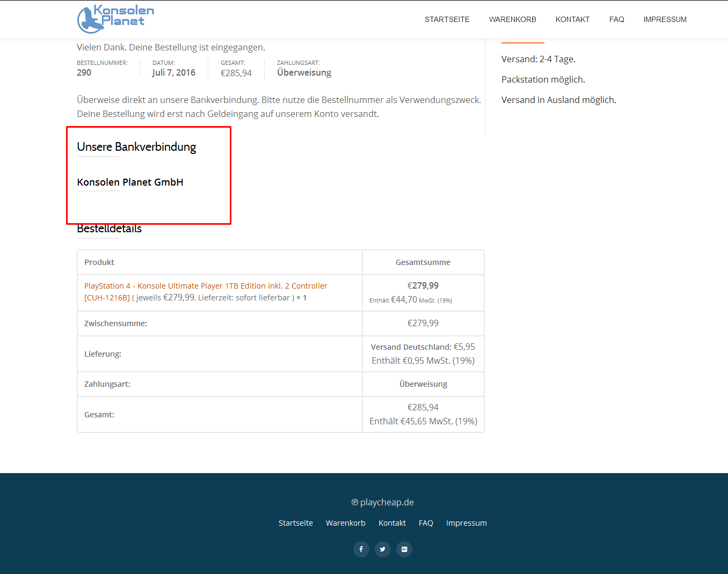The image size is (728, 574).
Task: Select the Überweisung payment method in the summary
Action: pyautogui.click(x=304, y=72)
